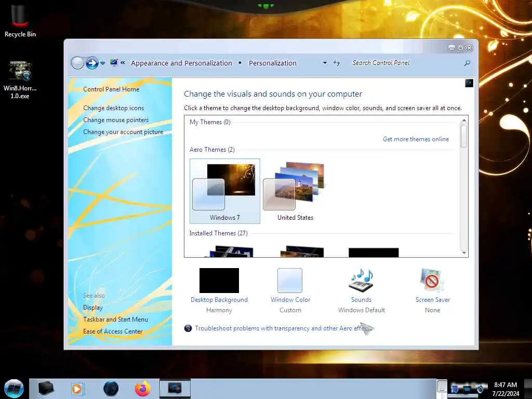Open Desktop Background black thumbnail
Viewport: 532px width, 399px height.
[x=219, y=281]
